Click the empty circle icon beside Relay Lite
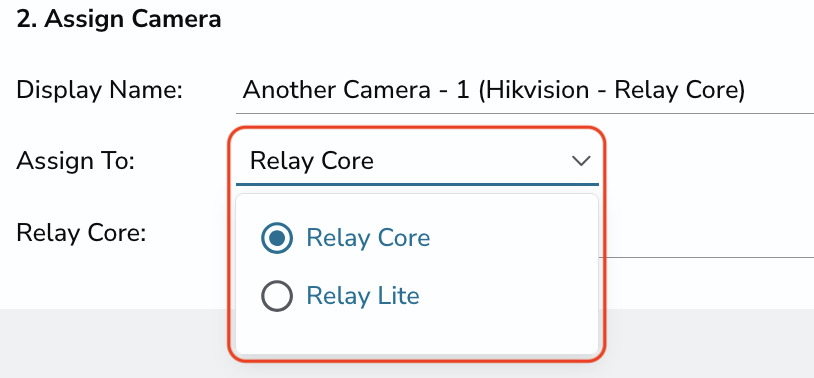The image size is (814, 378). tap(277, 296)
